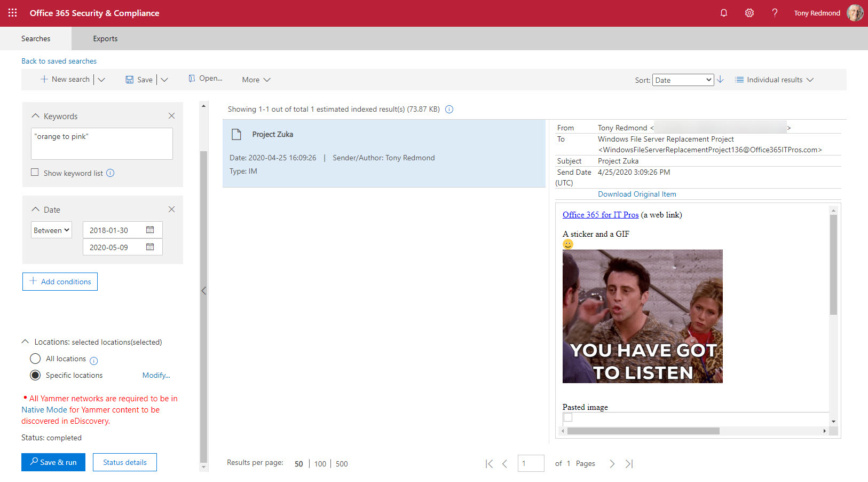Open the help question mark
This screenshot has width=868, height=482.
coord(775,13)
